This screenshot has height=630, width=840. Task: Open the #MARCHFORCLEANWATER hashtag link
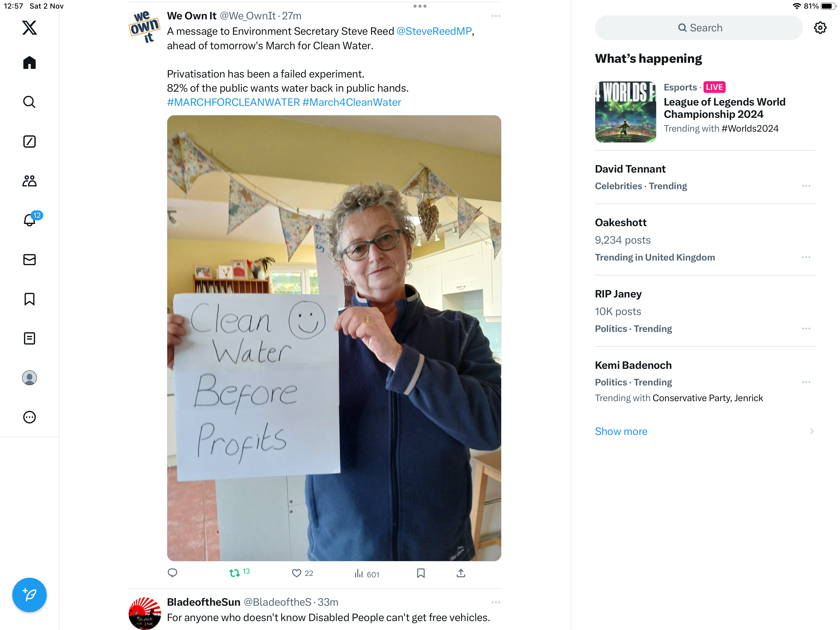[x=234, y=102]
